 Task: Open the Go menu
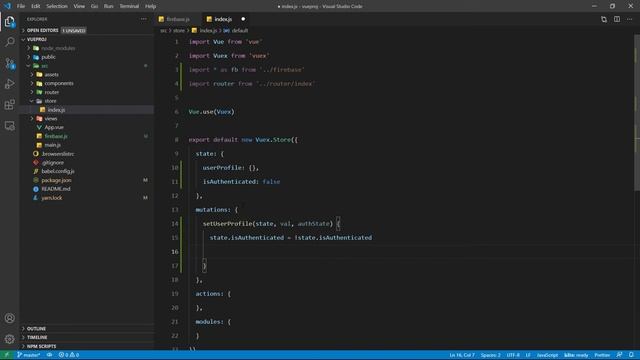94,6
